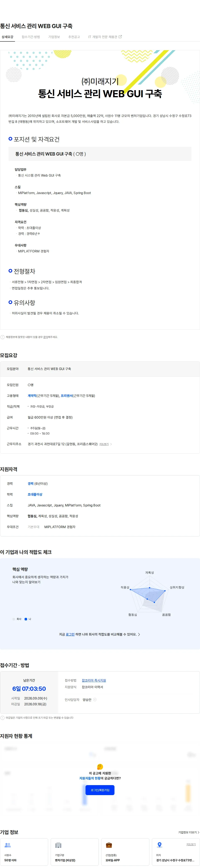
Task: Open the 추천공고 tab
Action: pos(74,37)
